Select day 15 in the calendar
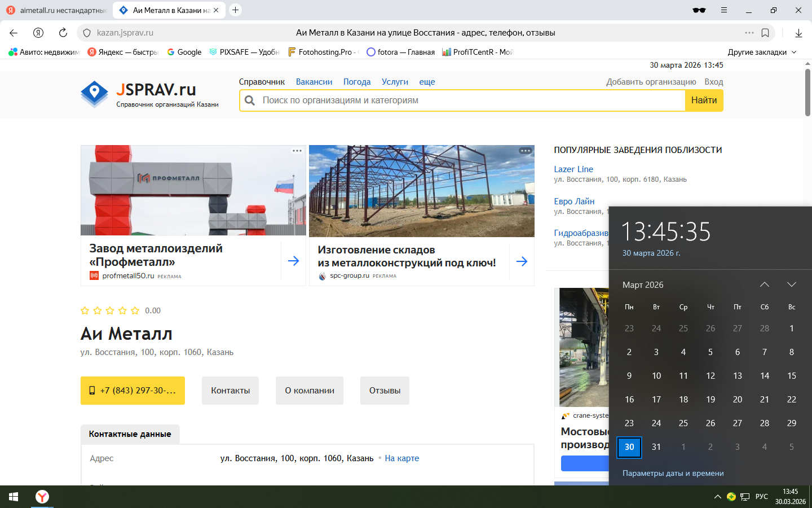This screenshot has height=508, width=812. pyautogui.click(x=792, y=376)
